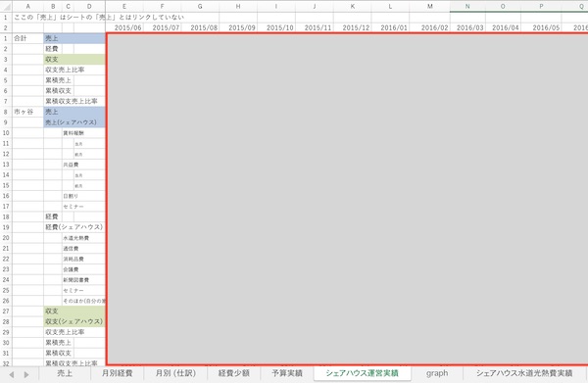Select the 2016/04 date cell
Screen dimensions: 588x383
coord(504,27)
